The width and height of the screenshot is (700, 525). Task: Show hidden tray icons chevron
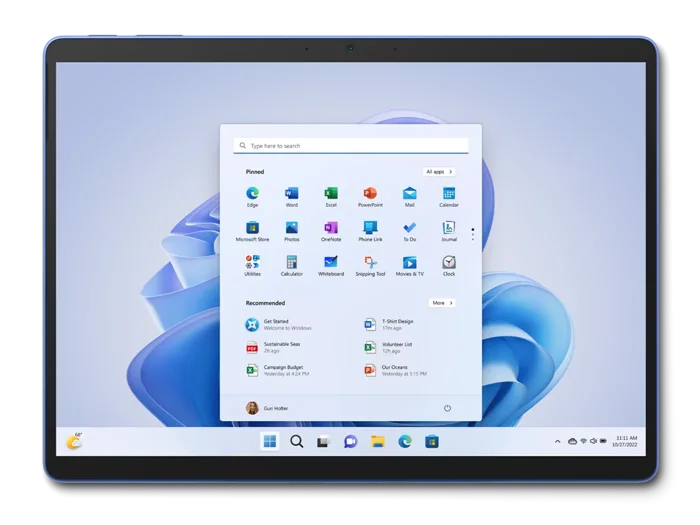pos(558,442)
